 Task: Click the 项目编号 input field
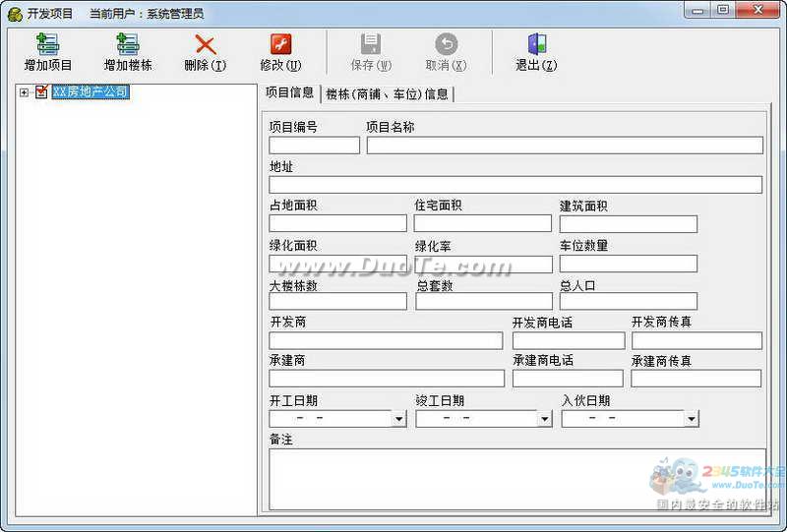[314, 146]
